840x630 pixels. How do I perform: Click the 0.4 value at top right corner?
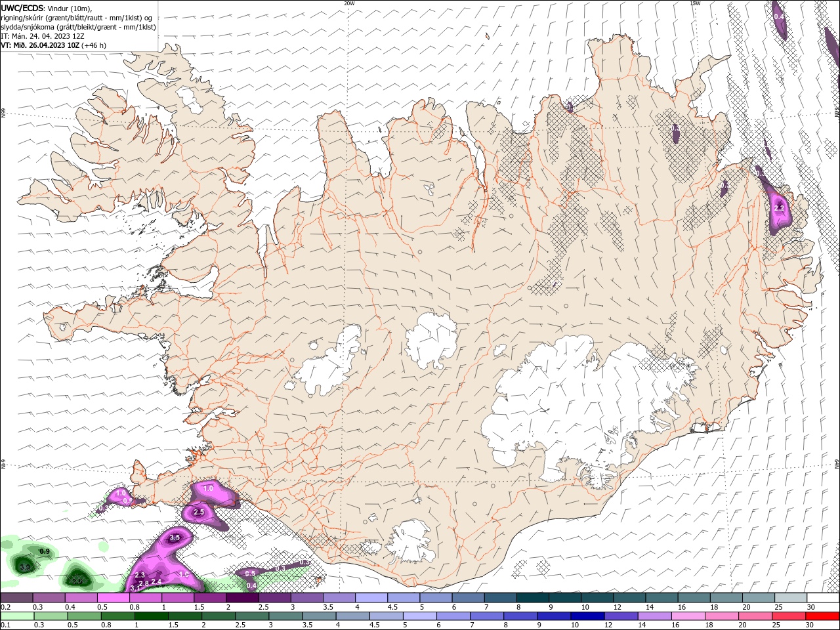(x=779, y=16)
